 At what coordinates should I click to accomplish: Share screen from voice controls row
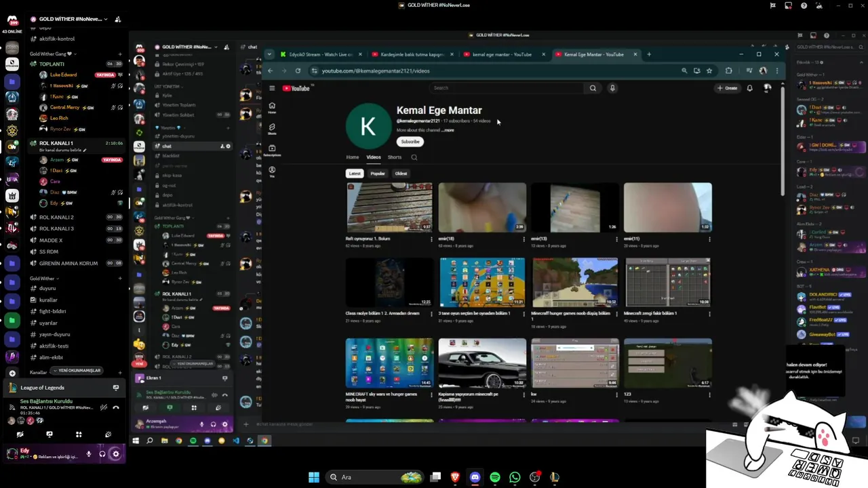click(x=50, y=434)
